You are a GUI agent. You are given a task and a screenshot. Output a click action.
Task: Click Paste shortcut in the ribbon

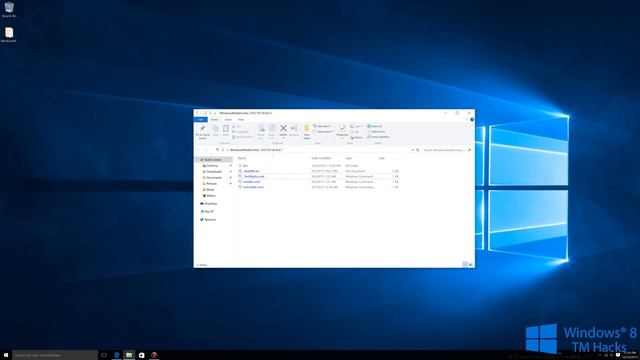[242, 137]
